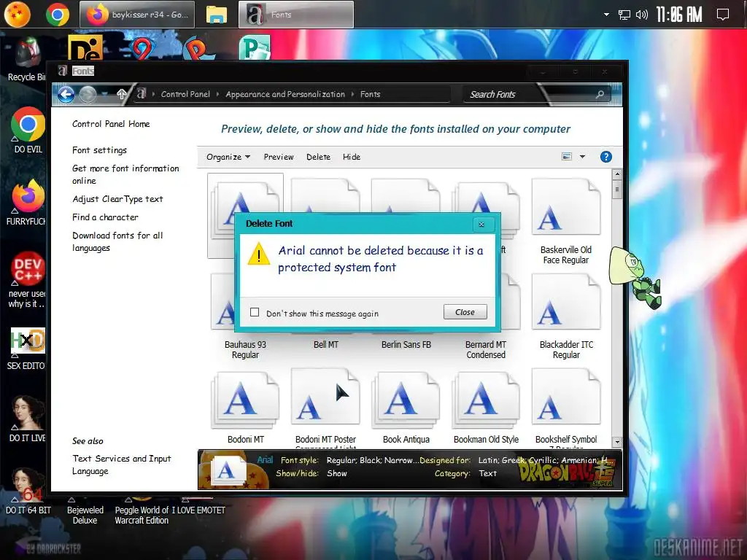Select the Bodoni MT Poster font icon
This screenshot has width=747, height=560.
(x=326, y=396)
